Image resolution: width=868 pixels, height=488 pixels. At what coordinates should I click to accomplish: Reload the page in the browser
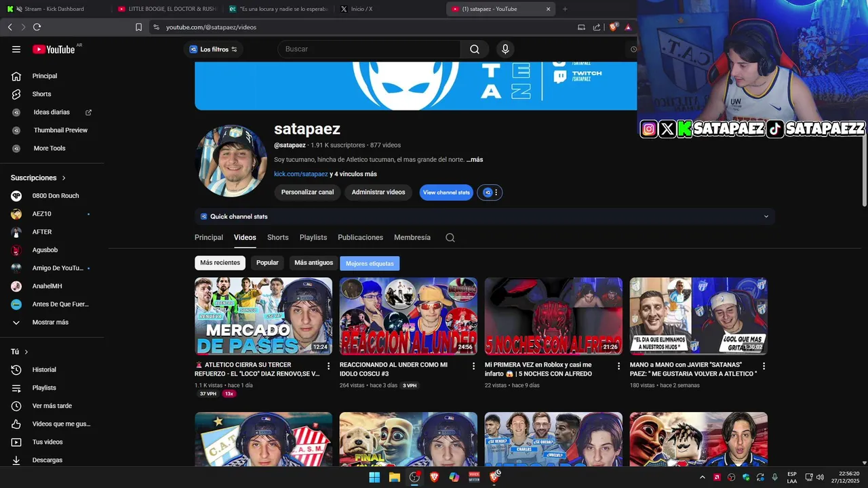coord(37,27)
